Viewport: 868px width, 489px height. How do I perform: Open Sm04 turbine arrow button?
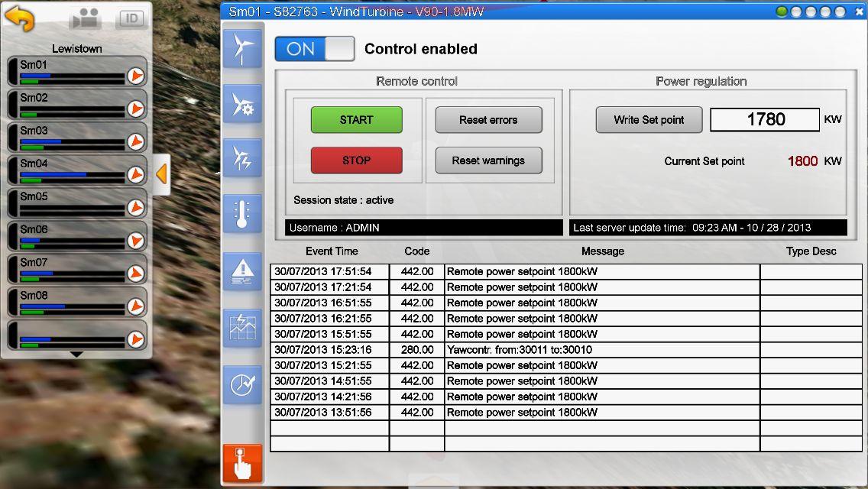pyautogui.click(x=136, y=174)
